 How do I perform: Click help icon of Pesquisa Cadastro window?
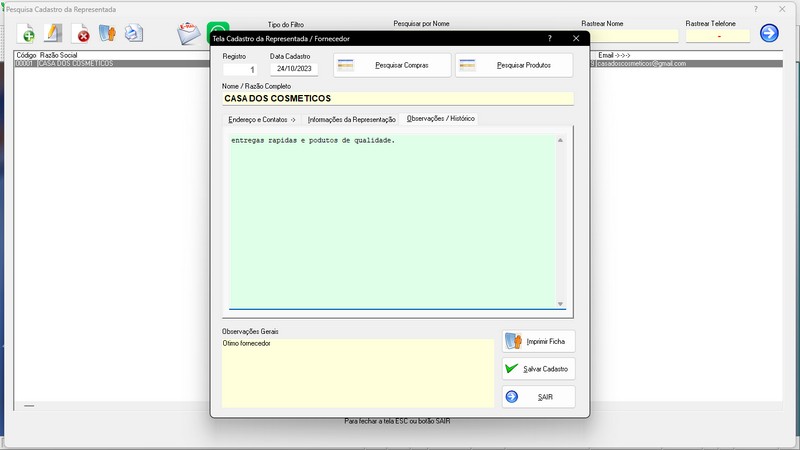tap(756, 9)
